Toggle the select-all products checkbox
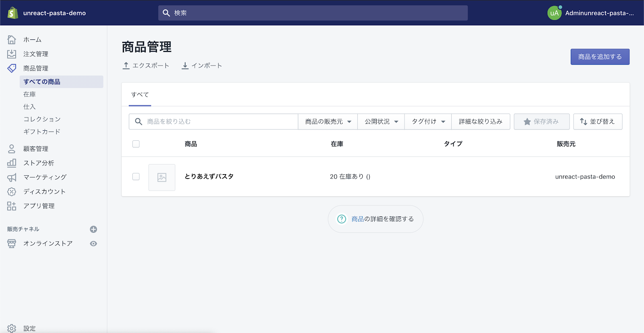The width and height of the screenshot is (644, 333). click(136, 144)
